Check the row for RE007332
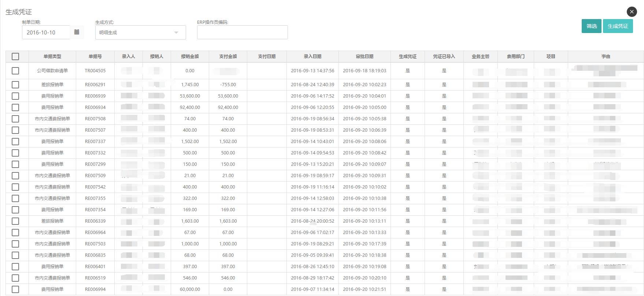 (15, 153)
